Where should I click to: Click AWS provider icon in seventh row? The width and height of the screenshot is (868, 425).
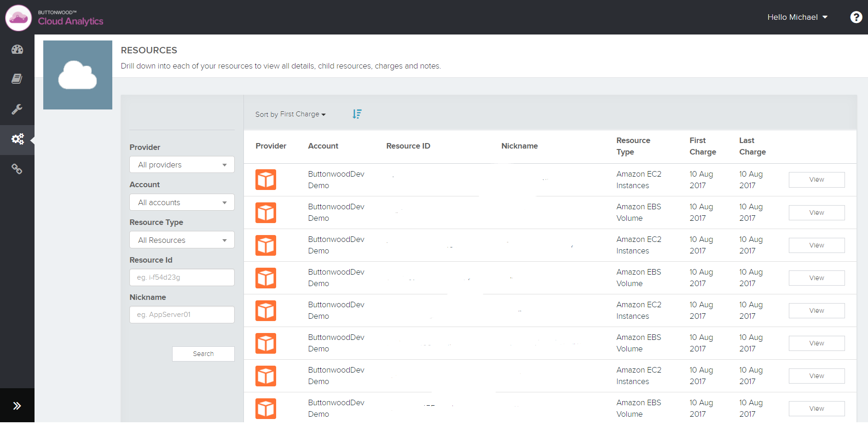(x=266, y=376)
